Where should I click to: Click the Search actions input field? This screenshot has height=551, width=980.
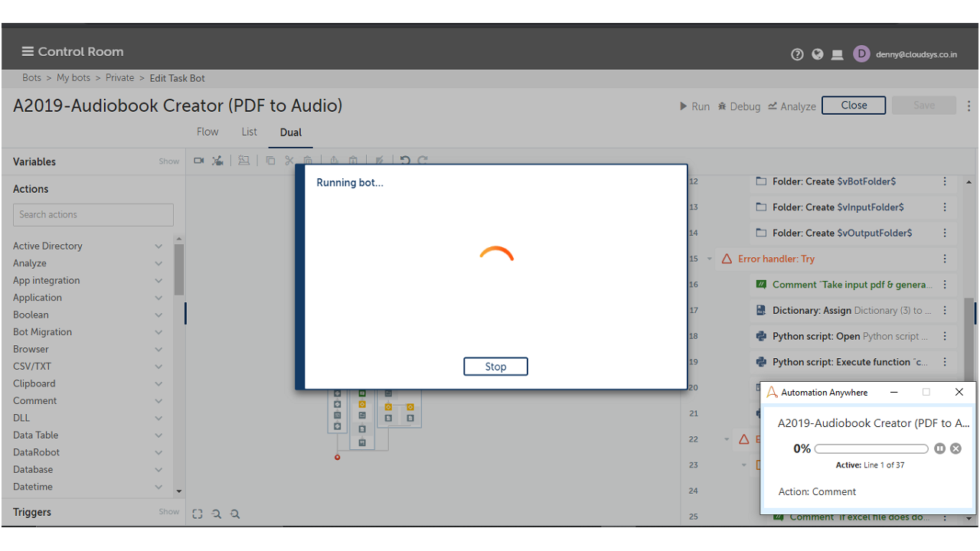pyautogui.click(x=93, y=214)
